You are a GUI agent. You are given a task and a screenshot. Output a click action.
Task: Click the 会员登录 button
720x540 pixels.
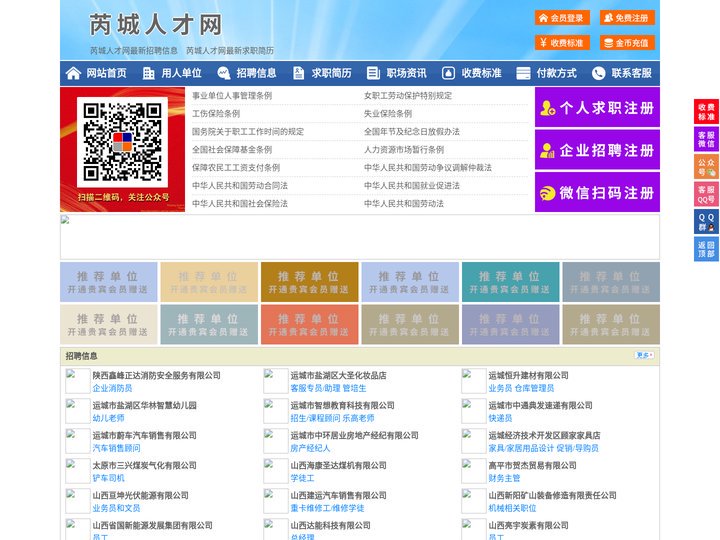click(562, 18)
